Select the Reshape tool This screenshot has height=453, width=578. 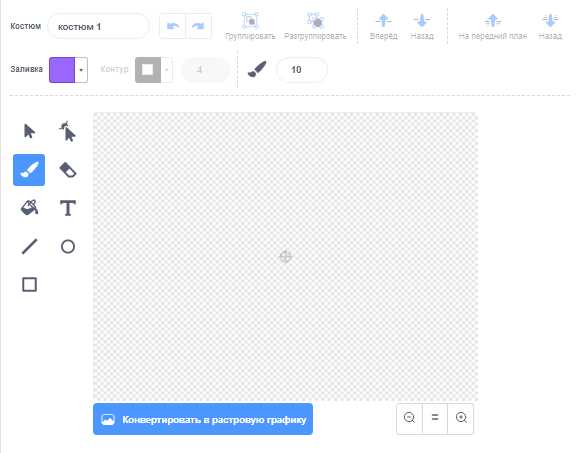click(67, 131)
